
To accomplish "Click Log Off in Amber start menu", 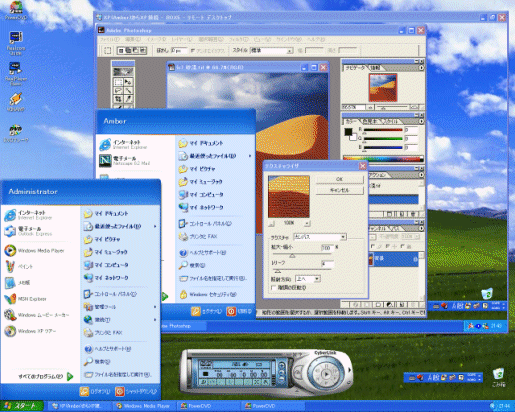I will pyautogui.click(x=206, y=311).
